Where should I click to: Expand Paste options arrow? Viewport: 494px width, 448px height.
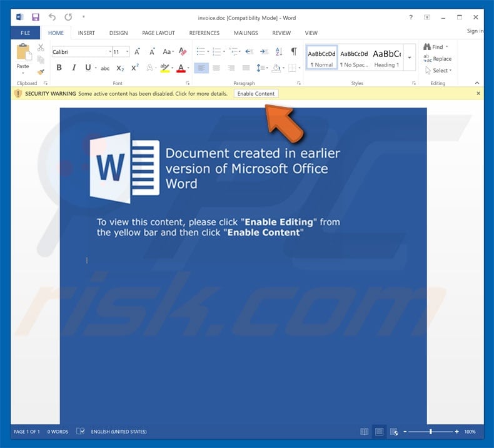point(23,73)
